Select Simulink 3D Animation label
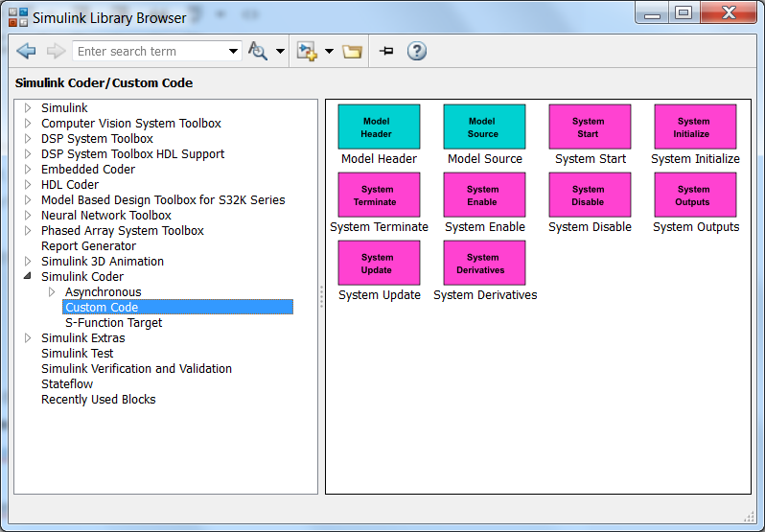765x532 pixels. (x=102, y=262)
